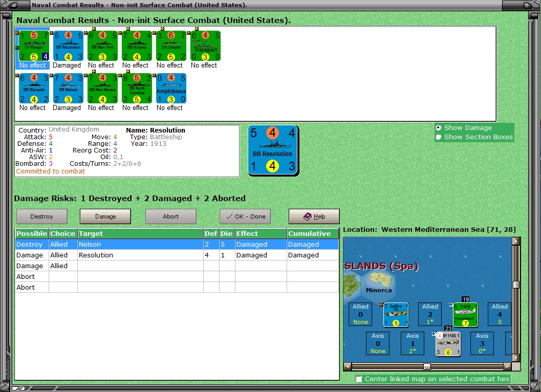
Task: Open the window system menu icon
Action: click(13, 5)
